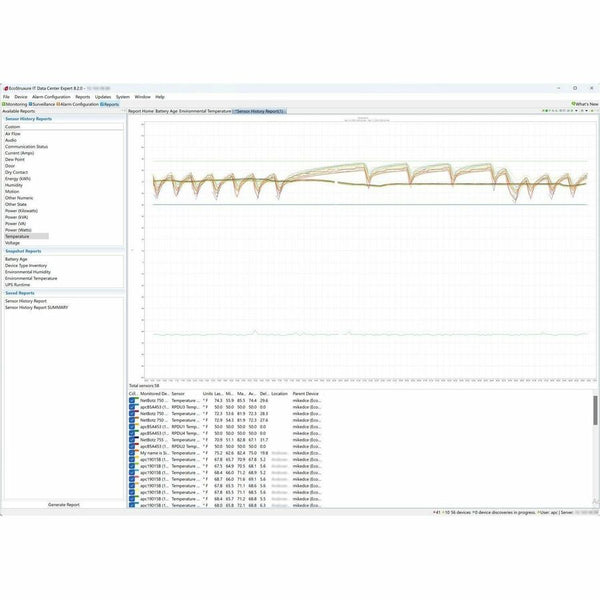Click the '56 devices' status bar entry
Image resolution: width=600 pixels, height=600 pixels.
click(x=460, y=512)
